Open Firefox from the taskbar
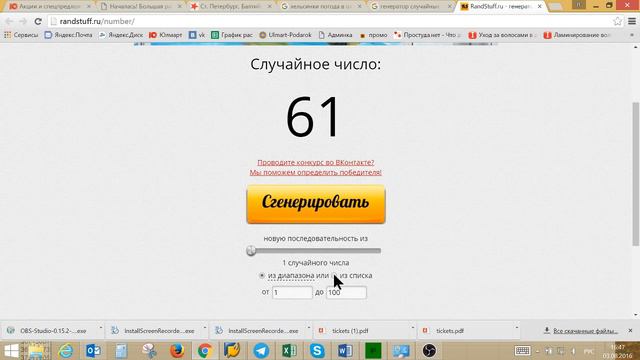 [177, 351]
